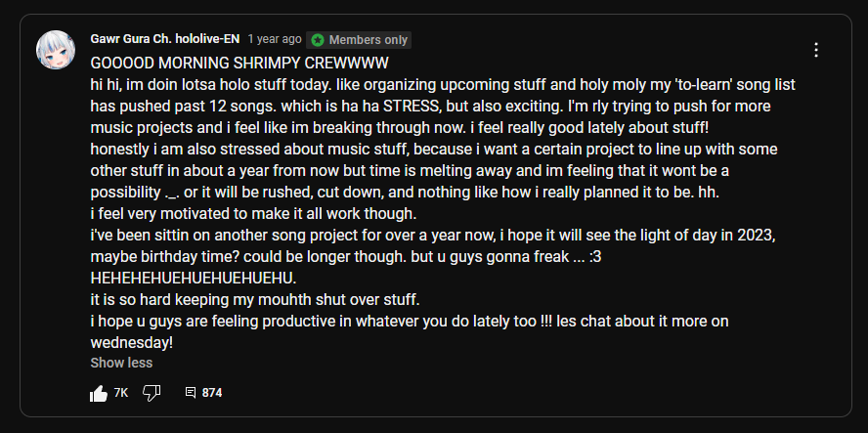The width and height of the screenshot is (868, 433).
Task: Open the three-dot post options menu
Action: tap(816, 50)
